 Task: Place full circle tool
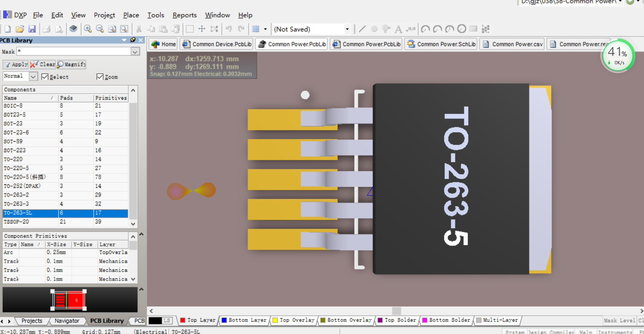[x=462, y=29]
